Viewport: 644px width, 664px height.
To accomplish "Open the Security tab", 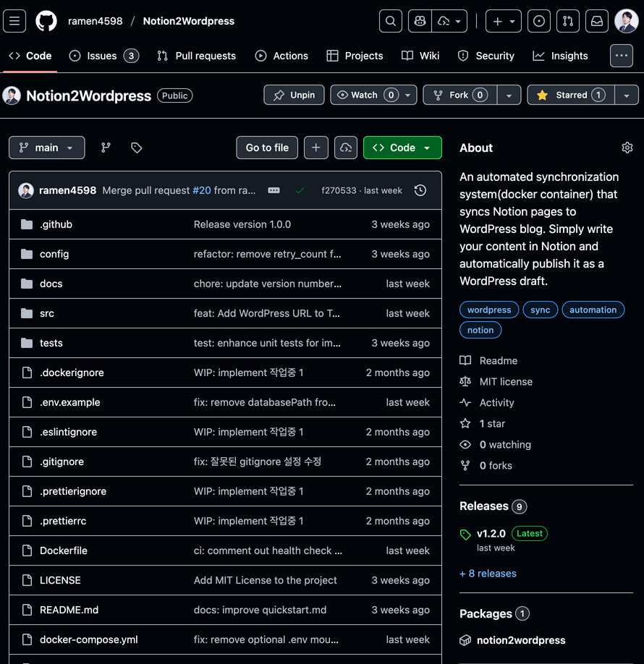I will (486, 56).
